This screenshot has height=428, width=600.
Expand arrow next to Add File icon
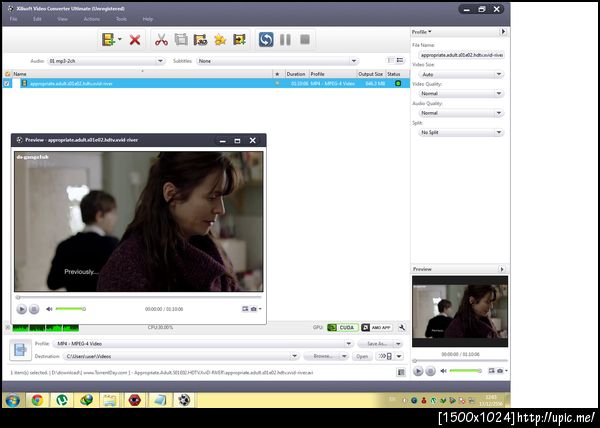coord(119,39)
